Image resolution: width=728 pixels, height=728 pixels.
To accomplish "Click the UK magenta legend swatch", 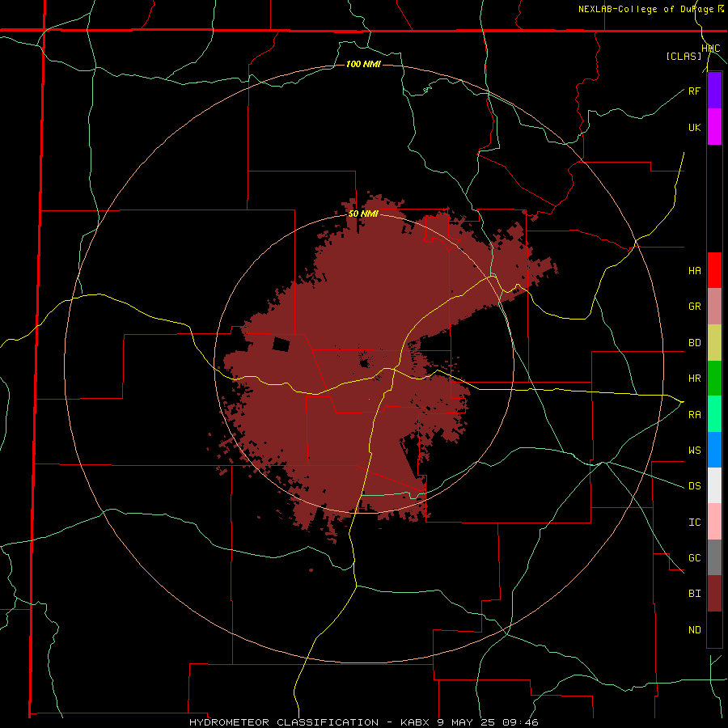I will [714, 127].
